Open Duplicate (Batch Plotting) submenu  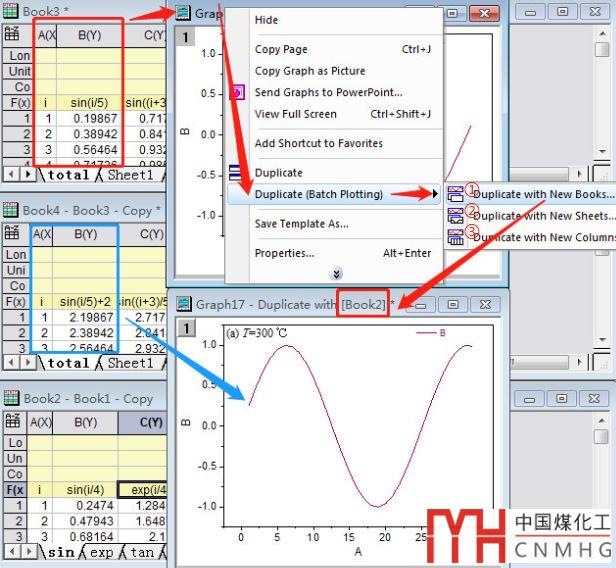tap(333, 194)
